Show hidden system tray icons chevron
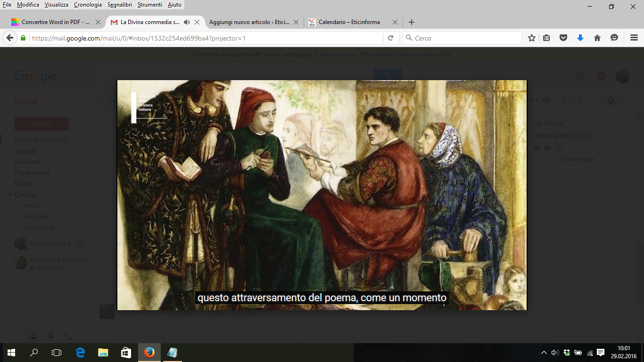The height and width of the screenshot is (362, 644). point(544,353)
